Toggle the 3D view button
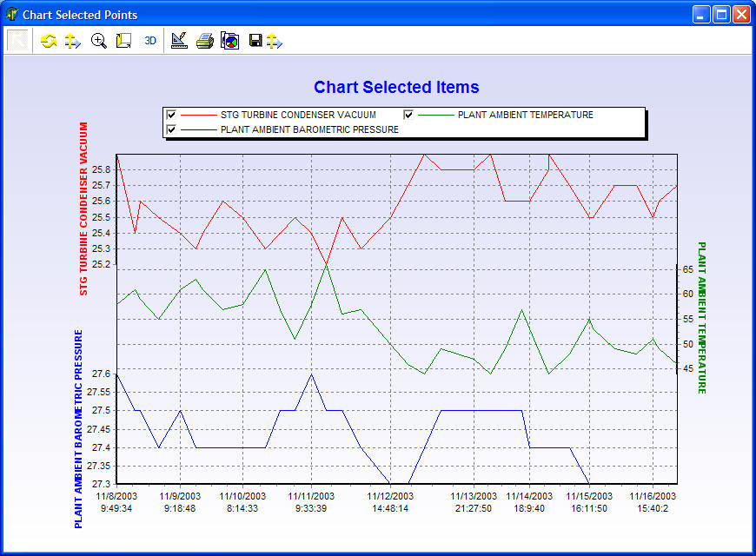 pyautogui.click(x=150, y=41)
